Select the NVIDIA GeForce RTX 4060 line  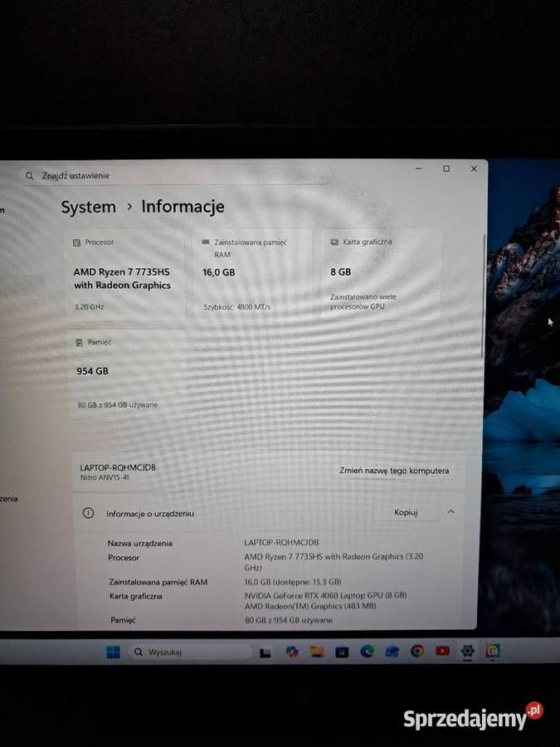pyautogui.click(x=326, y=595)
